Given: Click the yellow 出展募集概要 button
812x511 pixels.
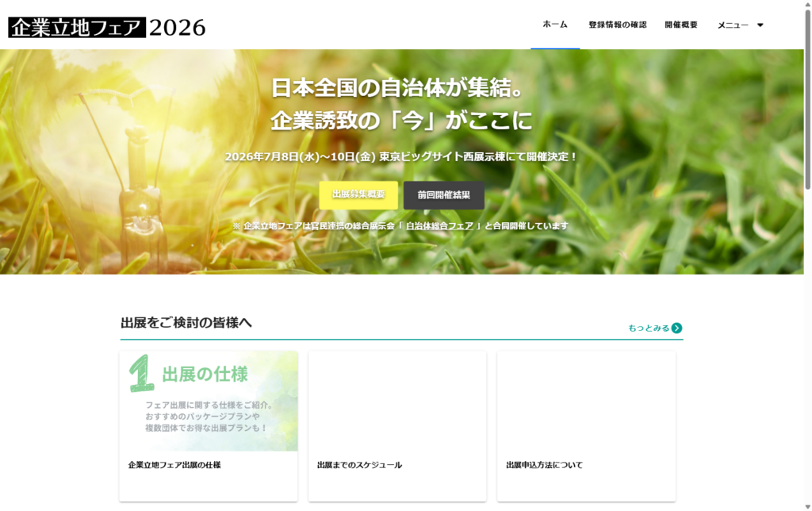Looking at the screenshot, I should (x=359, y=195).
